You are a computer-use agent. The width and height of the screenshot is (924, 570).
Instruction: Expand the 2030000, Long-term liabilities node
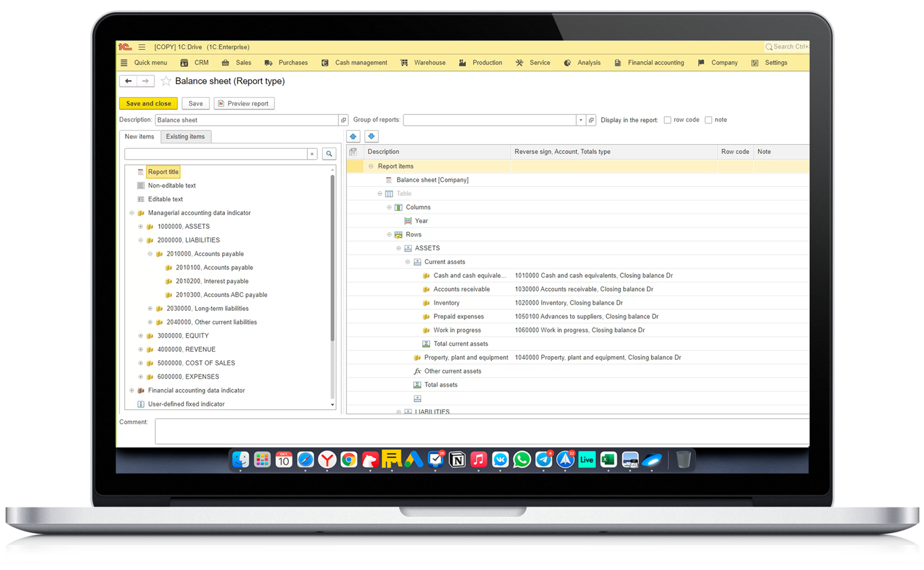click(150, 309)
